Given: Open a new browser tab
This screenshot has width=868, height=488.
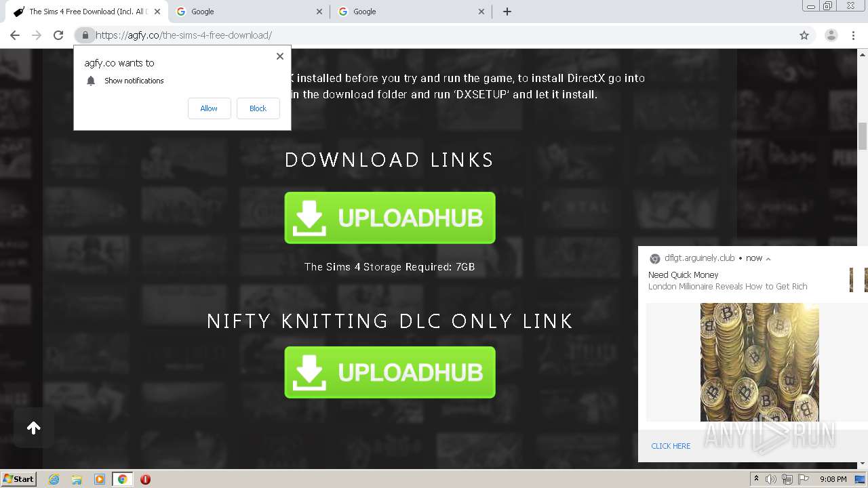Looking at the screenshot, I should pos(507,12).
